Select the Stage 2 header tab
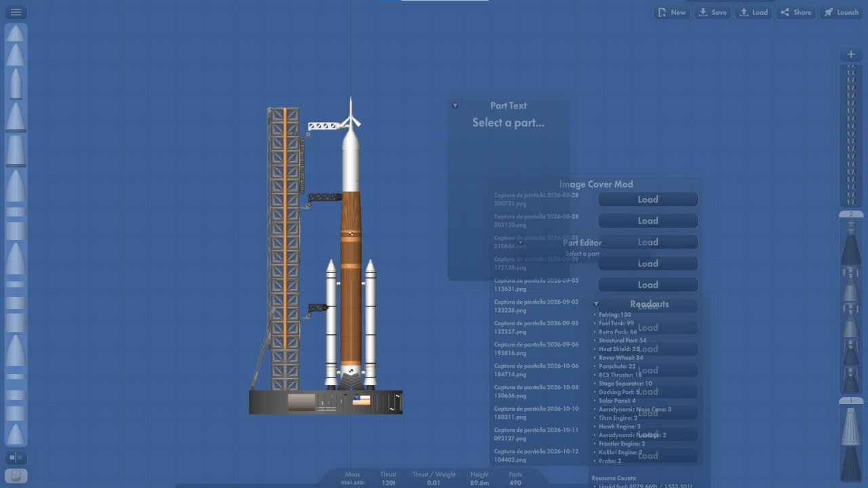The height and width of the screenshot is (488, 868). pos(851,214)
